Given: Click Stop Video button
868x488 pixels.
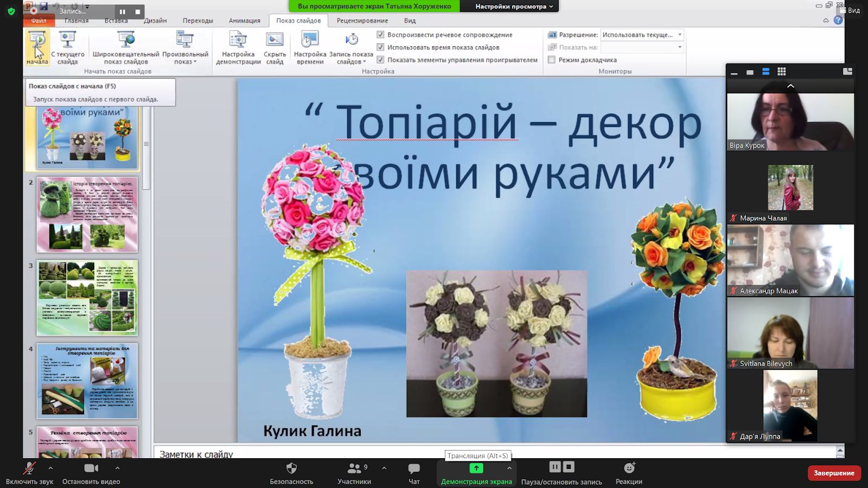Looking at the screenshot, I should (91, 468).
